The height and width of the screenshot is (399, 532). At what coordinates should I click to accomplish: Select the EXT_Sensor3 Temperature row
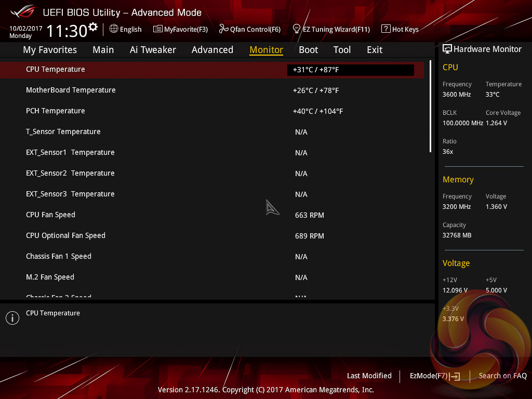tap(212, 194)
